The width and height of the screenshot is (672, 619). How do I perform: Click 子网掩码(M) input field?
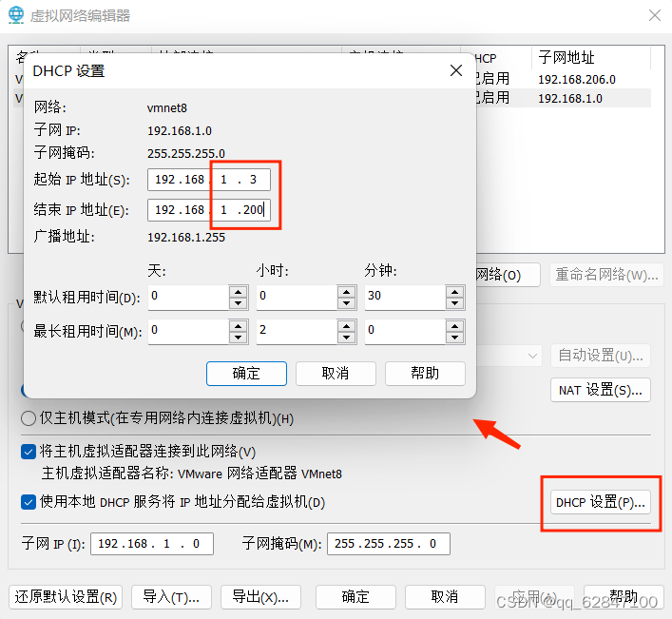point(389,544)
